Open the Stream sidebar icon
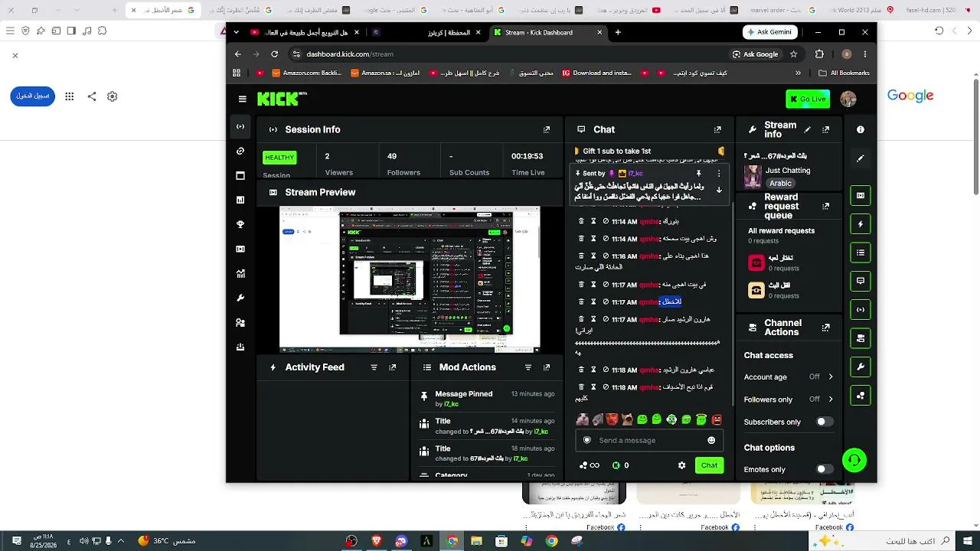 pos(240,127)
